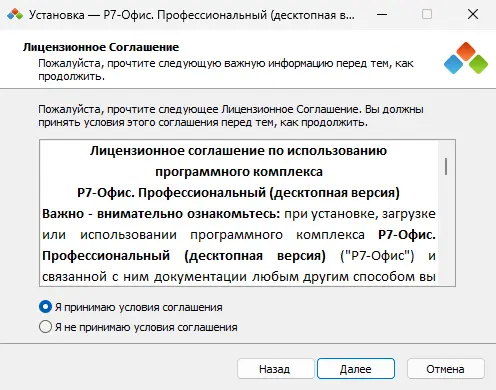The image size is (496, 390).
Task: Click "Важно - внимательно ознакомьтесь:" bold text
Action: point(161,214)
